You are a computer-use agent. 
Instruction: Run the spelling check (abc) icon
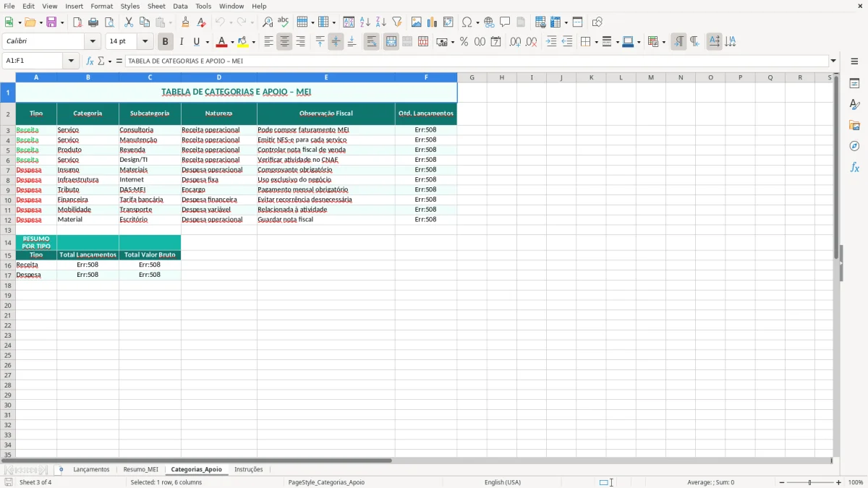(284, 22)
